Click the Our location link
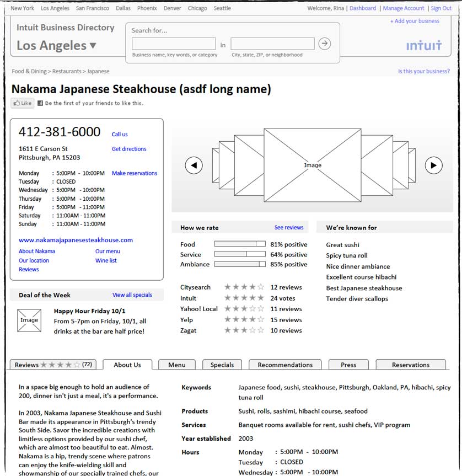 click(x=34, y=260)
